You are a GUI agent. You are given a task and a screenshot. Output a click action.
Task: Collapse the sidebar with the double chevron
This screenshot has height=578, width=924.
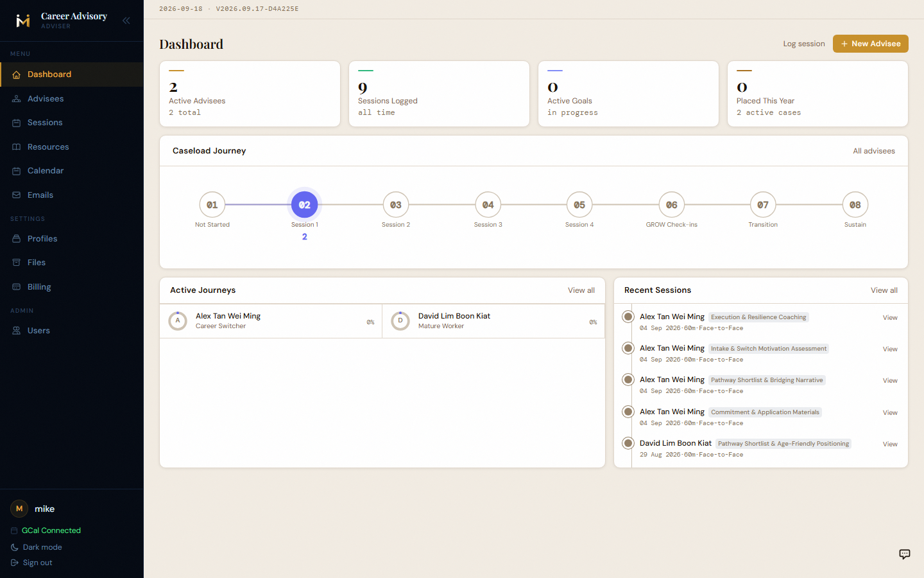pos(126,21)
